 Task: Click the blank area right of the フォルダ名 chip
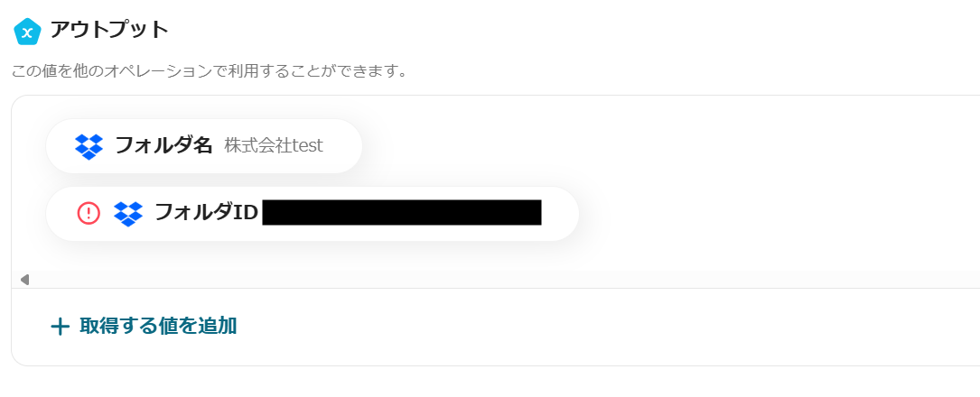click(668, 146)
